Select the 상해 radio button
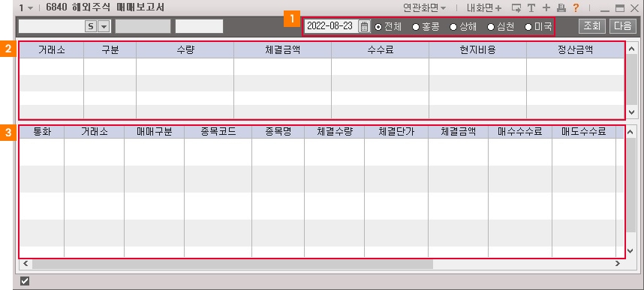Viewport: 644px width, 290px height. click(453, 27)
